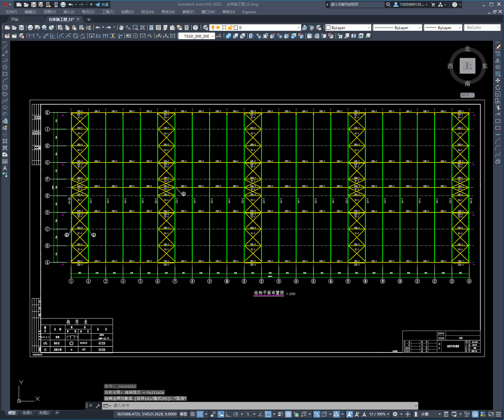Toggle snap mode in status bar

point(200,414)
